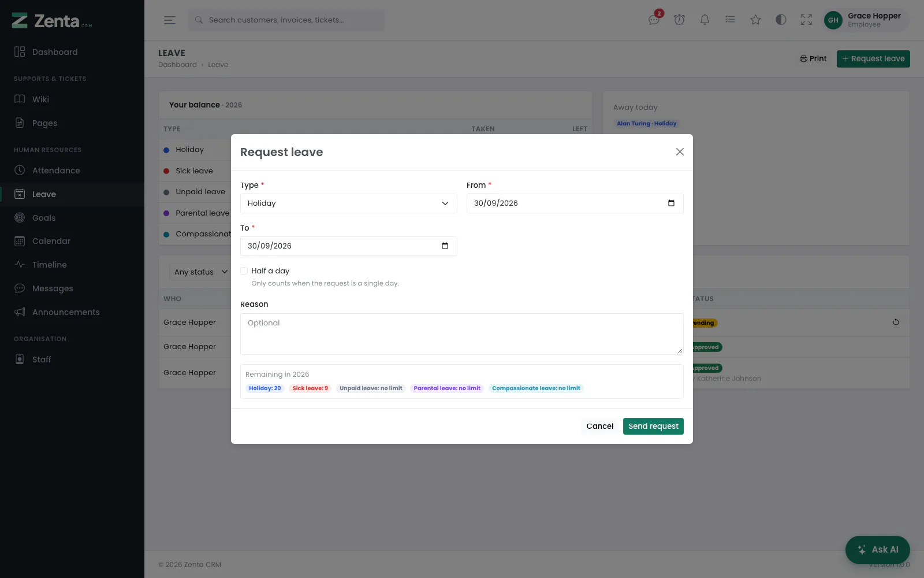Go to Messages in sidebar
The image size is (924, 578).
pyautogui.click(x=72, y=288)
